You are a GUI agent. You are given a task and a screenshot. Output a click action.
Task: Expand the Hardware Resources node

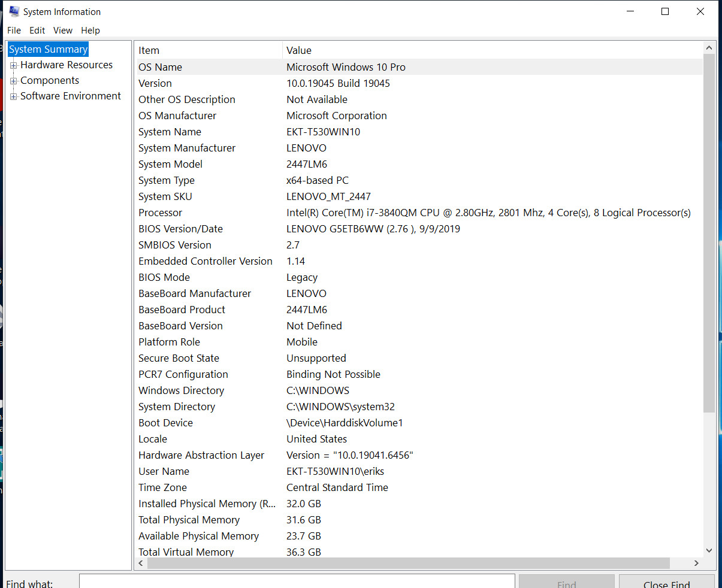(x=13, y=65)
